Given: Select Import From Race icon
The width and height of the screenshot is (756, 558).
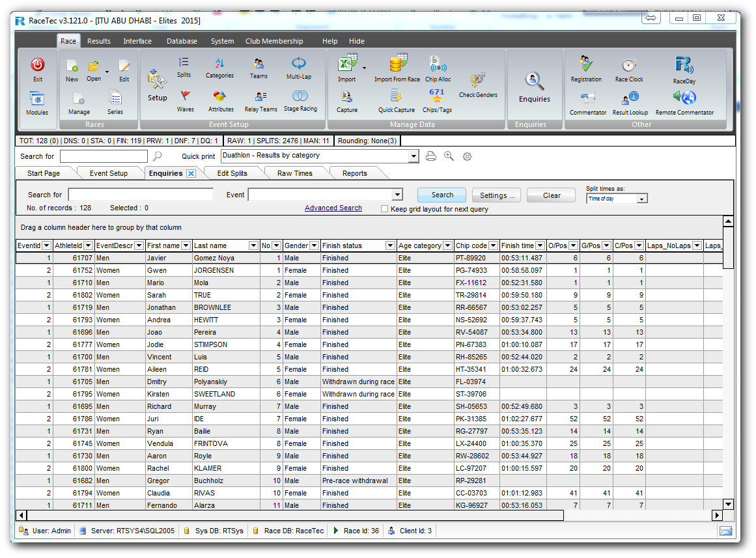Looking at the screenshot, I should (398, 63).
